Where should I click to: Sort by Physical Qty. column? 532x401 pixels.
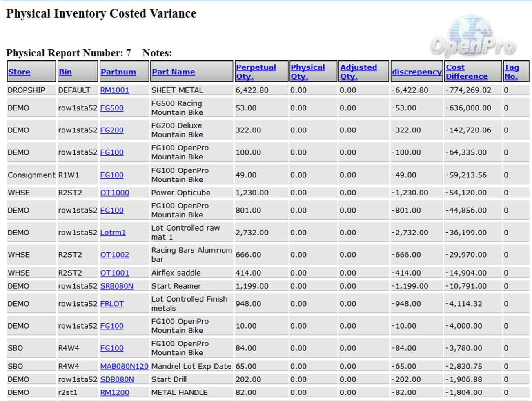pos(308,72)
